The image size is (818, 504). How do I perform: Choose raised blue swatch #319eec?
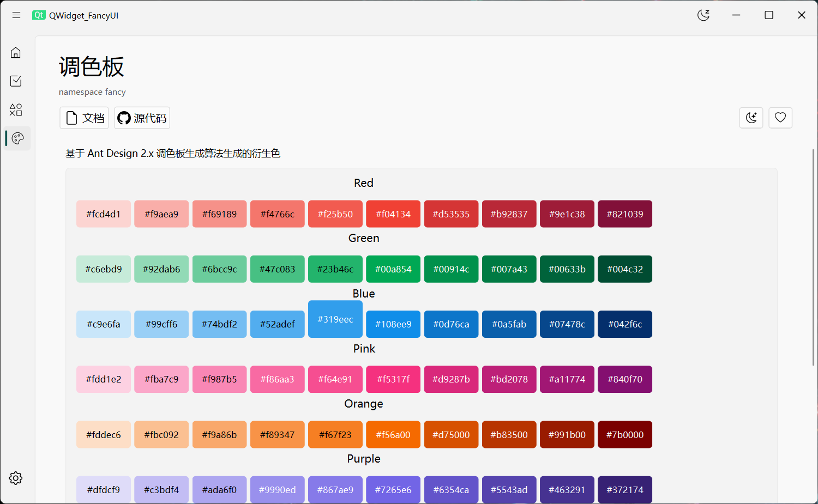point(335,319)
